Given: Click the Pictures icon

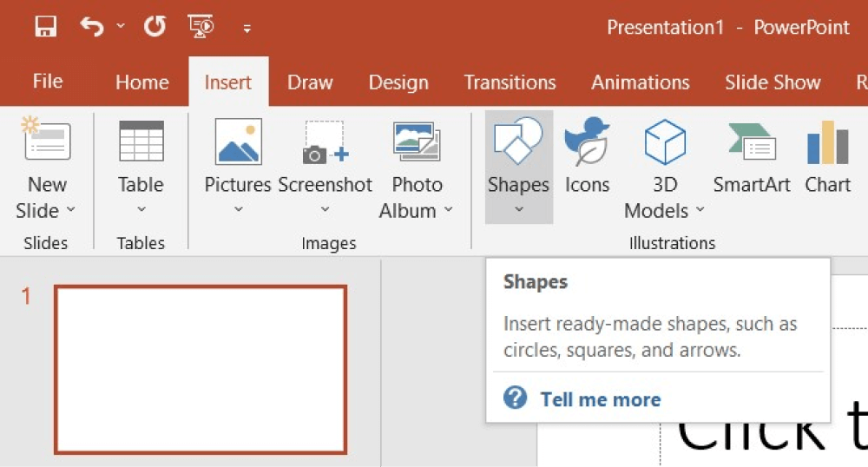Looking at the screenshot, I should tap(238, 141).
